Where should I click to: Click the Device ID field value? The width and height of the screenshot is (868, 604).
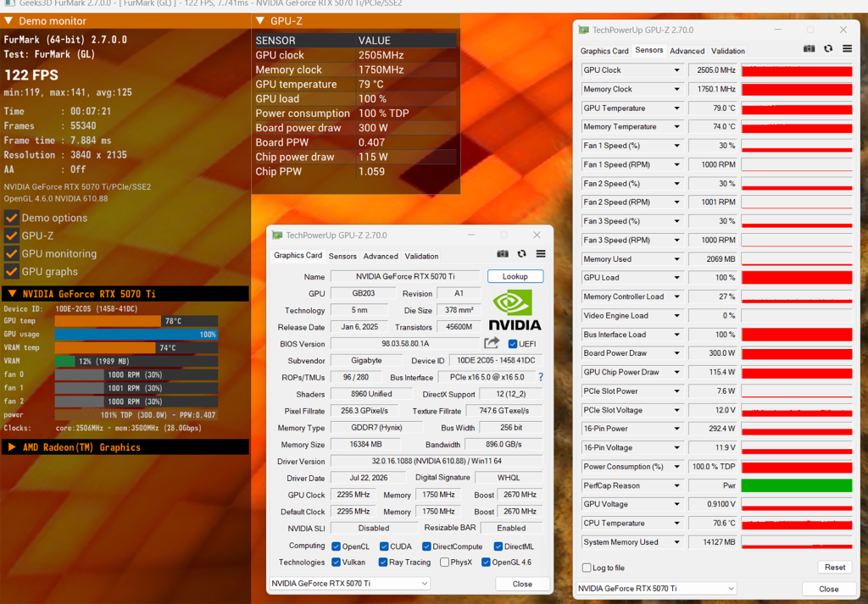pos(495,360)
